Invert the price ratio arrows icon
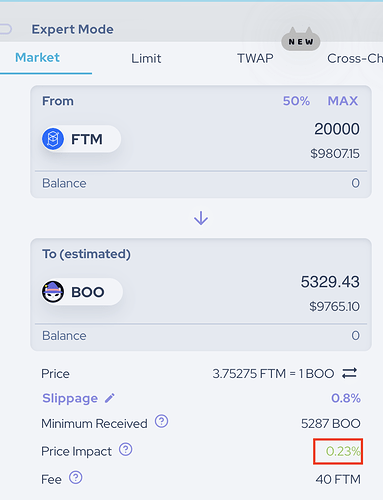Screen dimensions: 383x500 pos(349,373)
